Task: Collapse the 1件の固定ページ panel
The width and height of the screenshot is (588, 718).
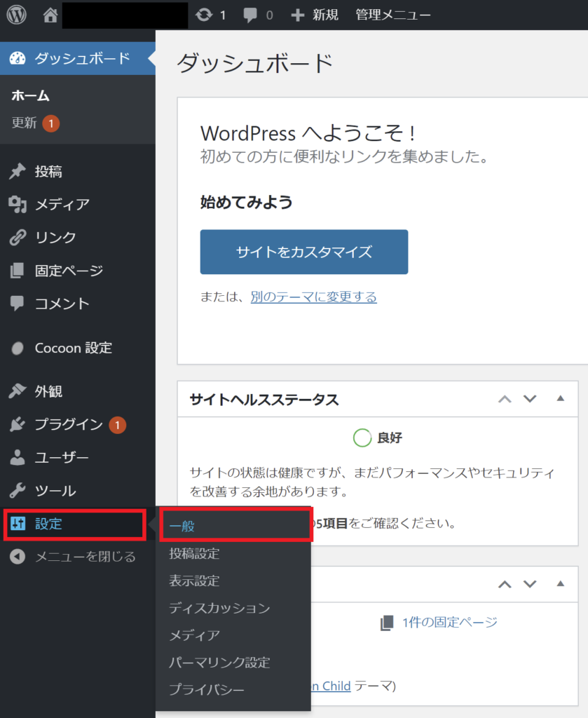Action: pyautogui.click(x=560, y=584)
